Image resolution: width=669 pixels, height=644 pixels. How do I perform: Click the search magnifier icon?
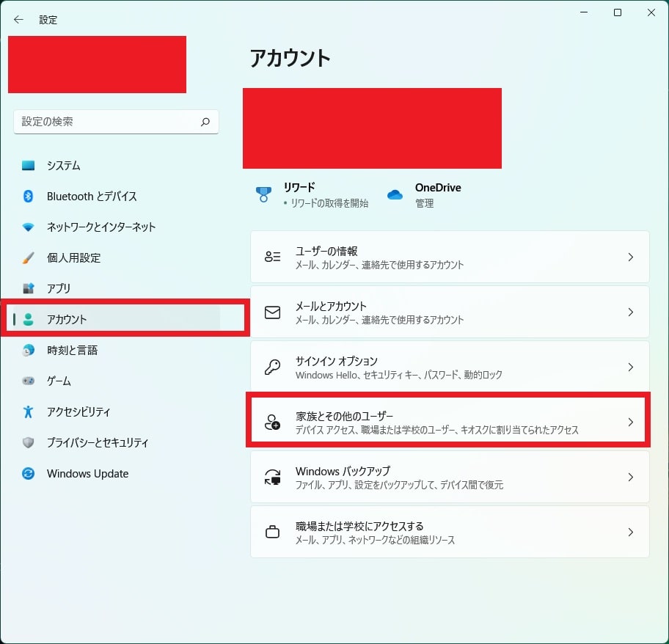click(x=205, y=122)
